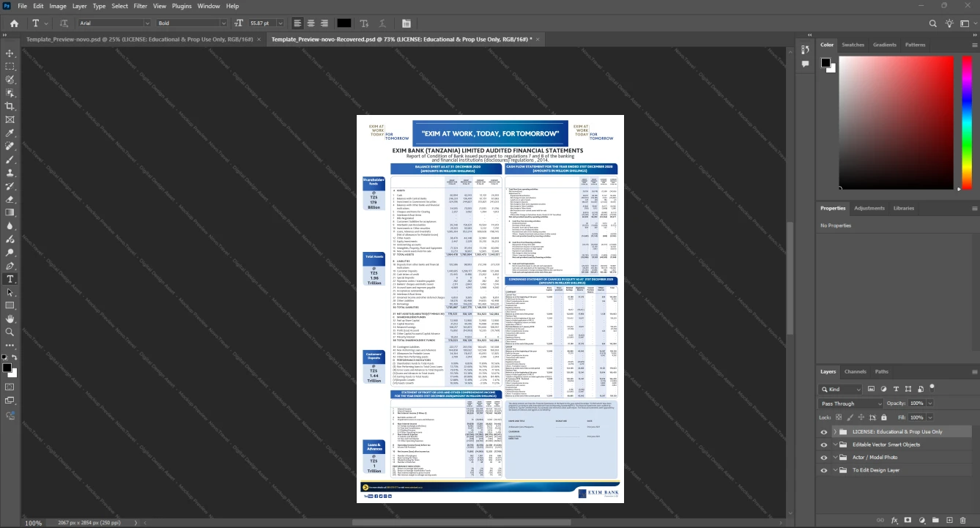Image resolution: width=980 pixels, height=528 pixels.
Task: Switch to the Adjustments tab
Action: point(869,208)
